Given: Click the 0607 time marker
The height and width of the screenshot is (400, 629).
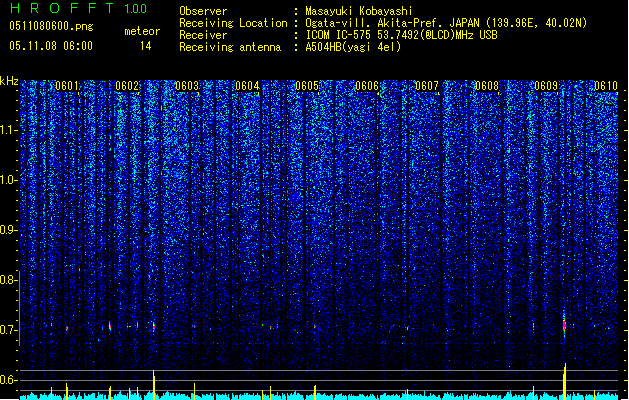Looking at the screenshot, I should coord(427,86).
